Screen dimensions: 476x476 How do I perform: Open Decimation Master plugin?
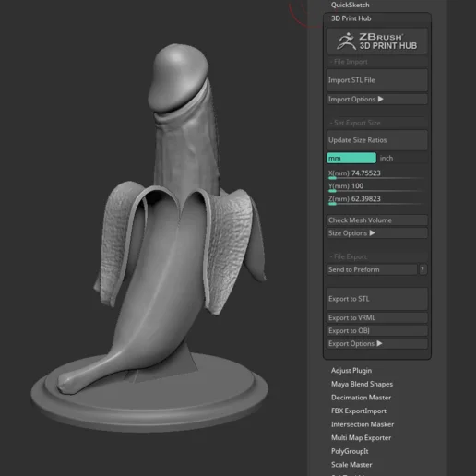(361, 398)
